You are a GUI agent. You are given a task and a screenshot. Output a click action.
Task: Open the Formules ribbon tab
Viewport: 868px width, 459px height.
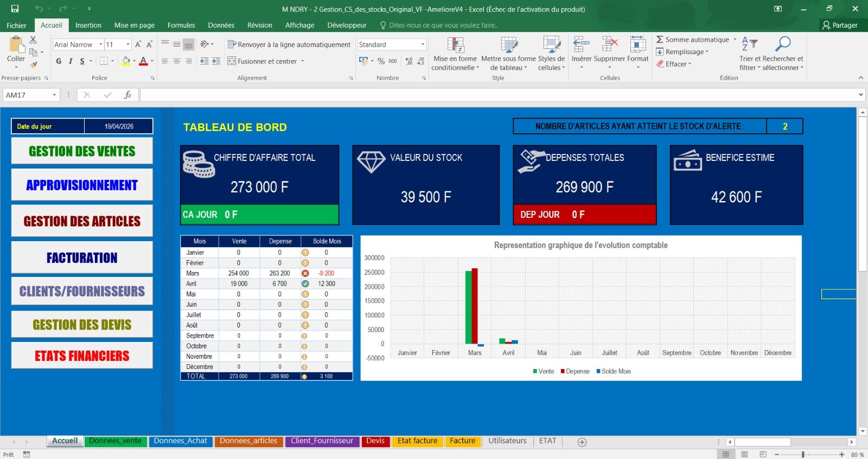pyautogui.click(x=181, y=25)
